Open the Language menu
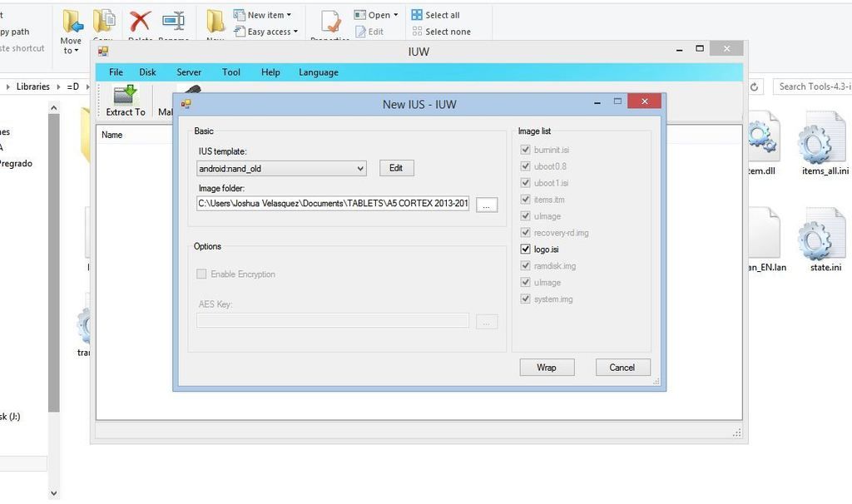 point(318,72)
